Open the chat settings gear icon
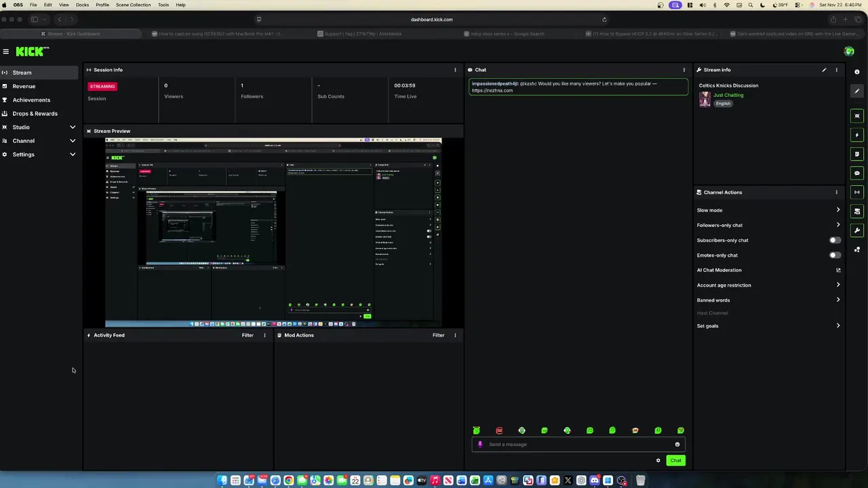Viewport: 868px width, 488px height. (x=658, y=461)
